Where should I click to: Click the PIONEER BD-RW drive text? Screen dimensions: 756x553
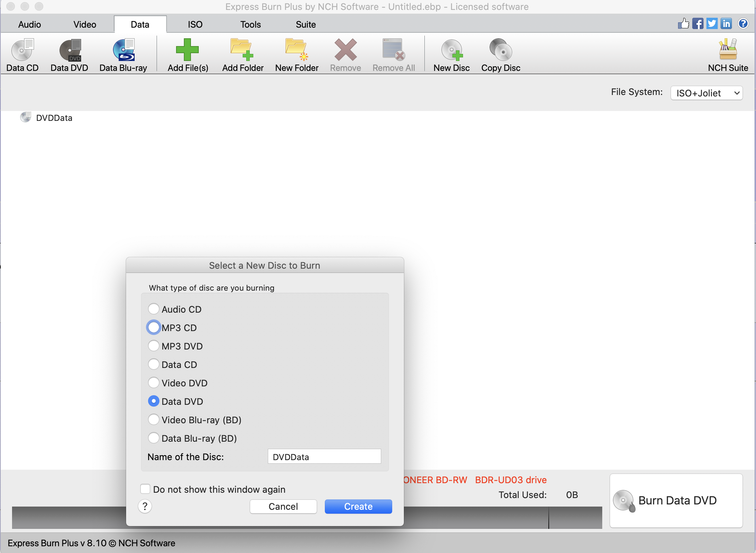475,480
